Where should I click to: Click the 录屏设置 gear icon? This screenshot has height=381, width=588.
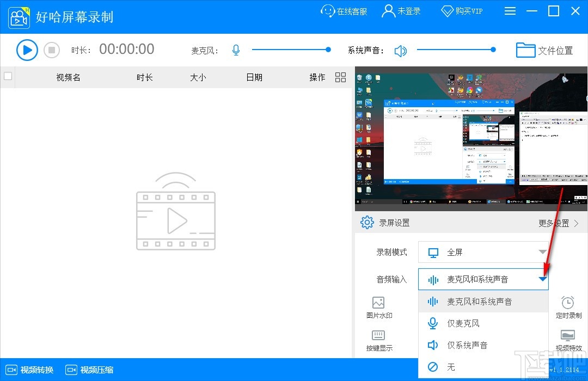(366, 222)
